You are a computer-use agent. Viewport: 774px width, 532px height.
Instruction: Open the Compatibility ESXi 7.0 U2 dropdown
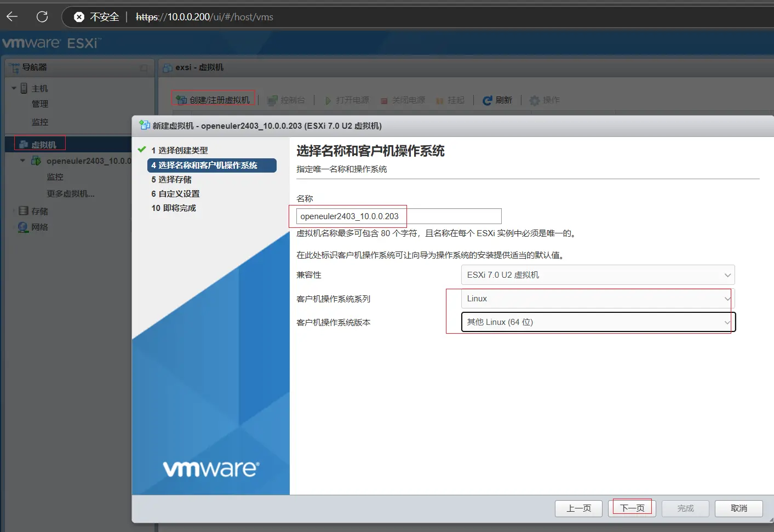[x=598, y=275]
